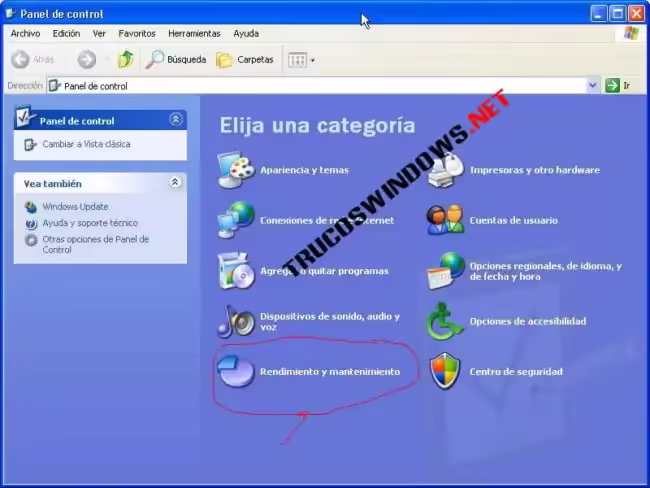
Task: Click the Rendimiento y mantenimiento pie chart icon
Action: click(237, 371)
